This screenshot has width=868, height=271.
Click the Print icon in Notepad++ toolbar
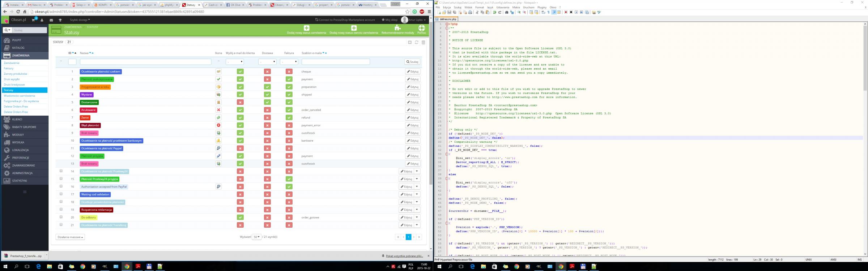click(x=470, y=12)
